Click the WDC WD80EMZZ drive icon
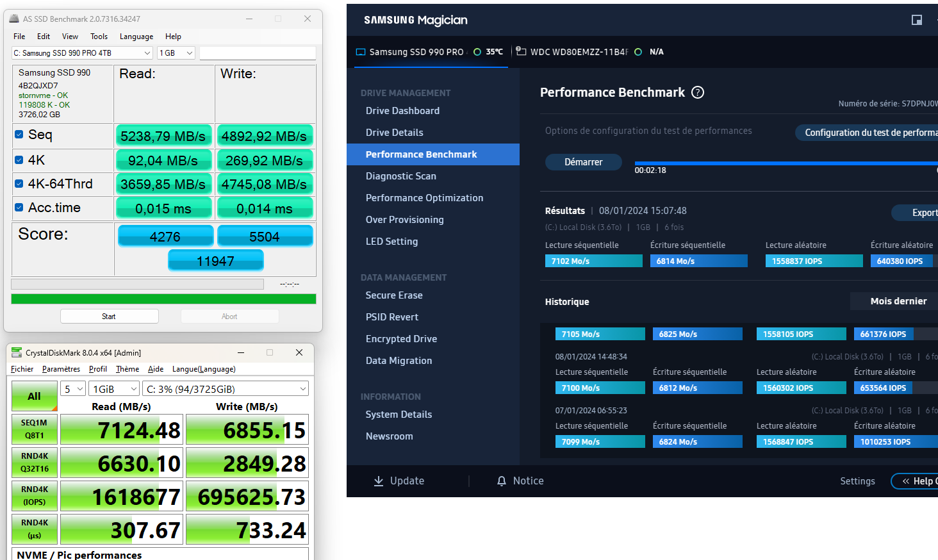Viewport: 938px width, 560px height. click(x=522, y=51)
